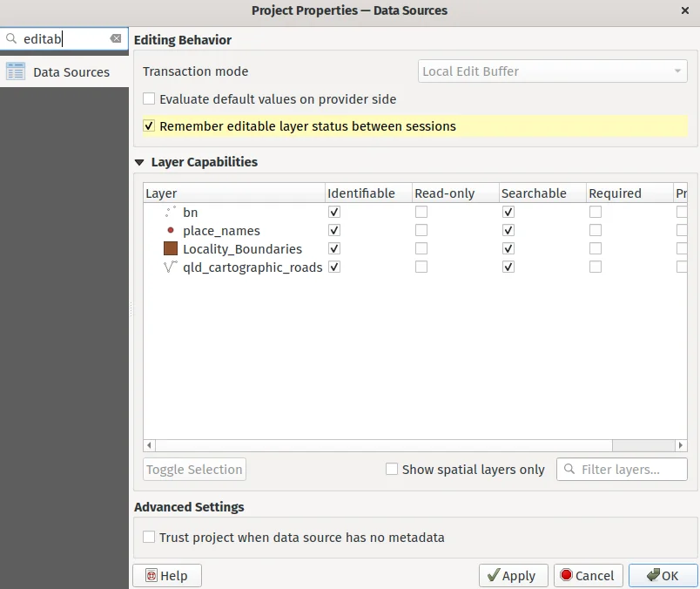Click the bn point layer icon

click(171, 212)
